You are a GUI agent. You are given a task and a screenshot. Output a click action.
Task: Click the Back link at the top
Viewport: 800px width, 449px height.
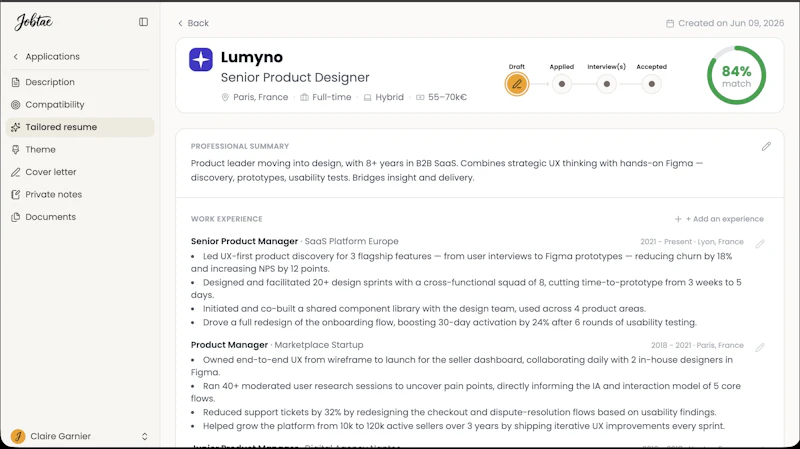point(193,23)
